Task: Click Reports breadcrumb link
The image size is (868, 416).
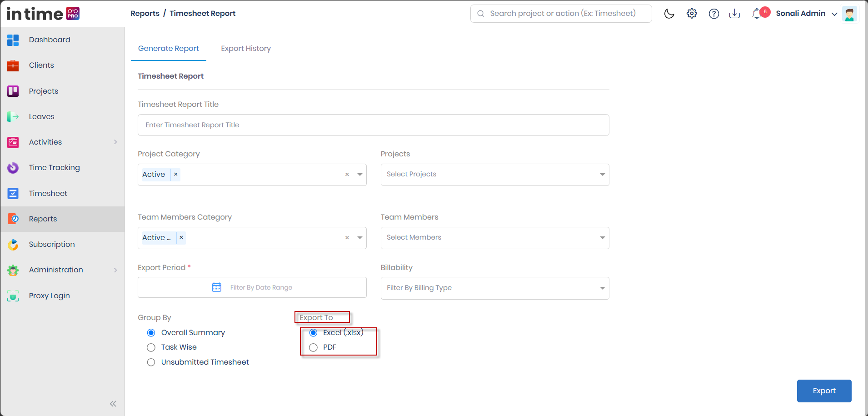Action: pyautogui.click(x=145, y=14)
